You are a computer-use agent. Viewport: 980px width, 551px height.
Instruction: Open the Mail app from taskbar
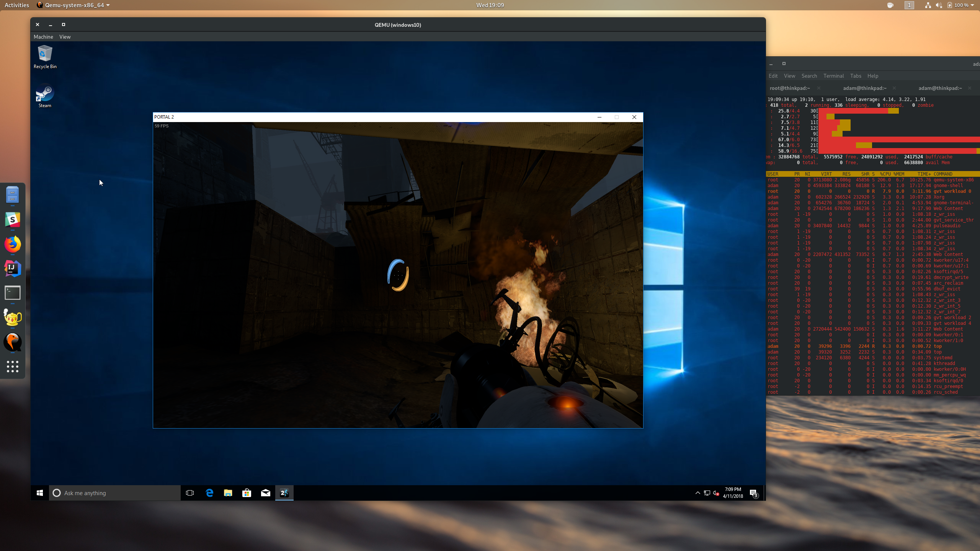[266, 493]
